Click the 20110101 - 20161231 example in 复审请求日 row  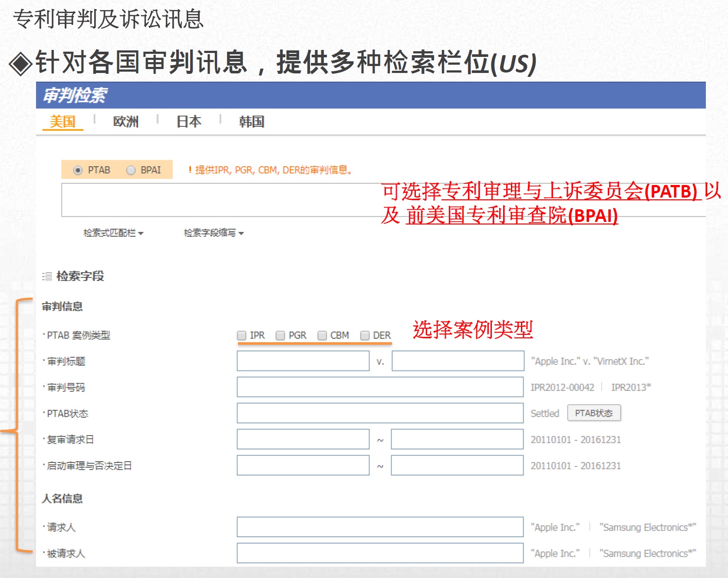coord(576,439)
